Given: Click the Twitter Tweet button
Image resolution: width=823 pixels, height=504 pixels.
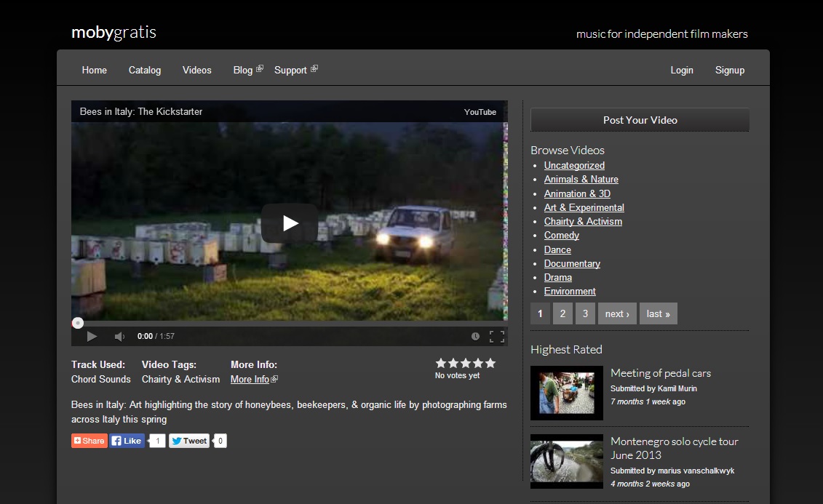Looking at the screenshot, I should click(x=189, y=441).
